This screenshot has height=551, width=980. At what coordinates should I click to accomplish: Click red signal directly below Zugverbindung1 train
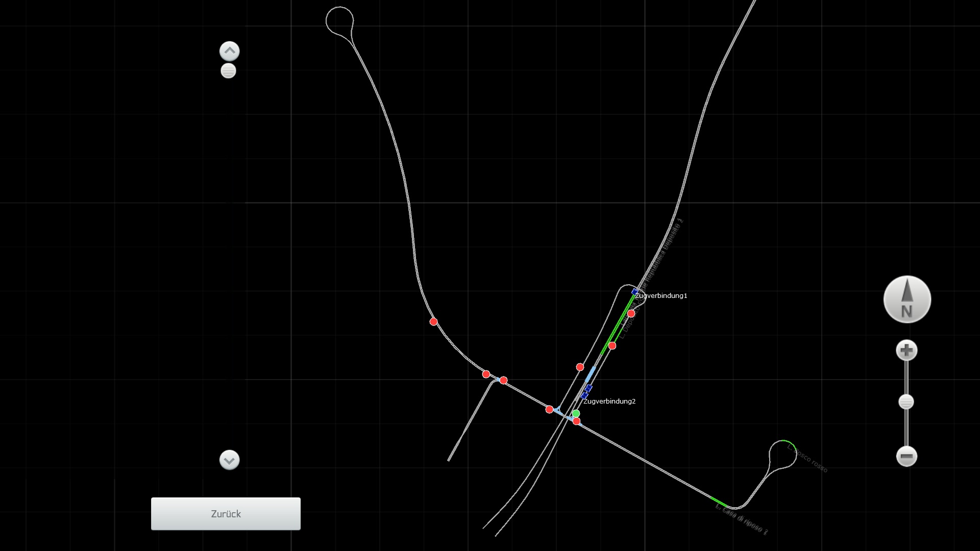(631, 313)
